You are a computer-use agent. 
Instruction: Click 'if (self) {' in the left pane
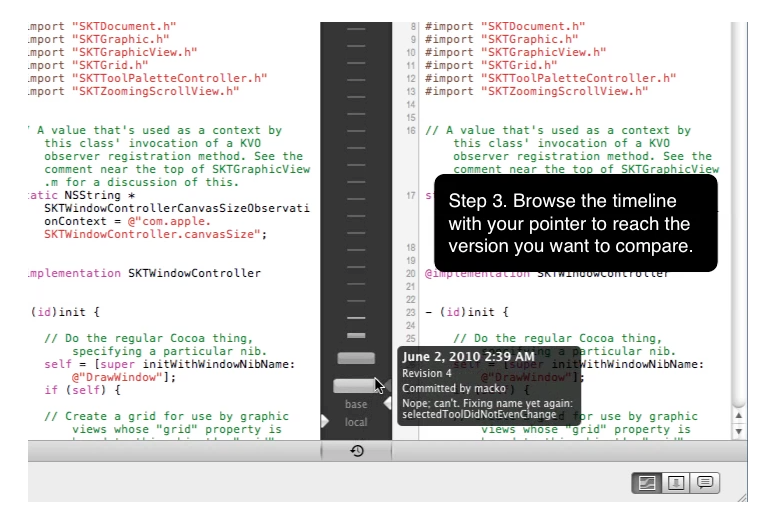(82, 390)
